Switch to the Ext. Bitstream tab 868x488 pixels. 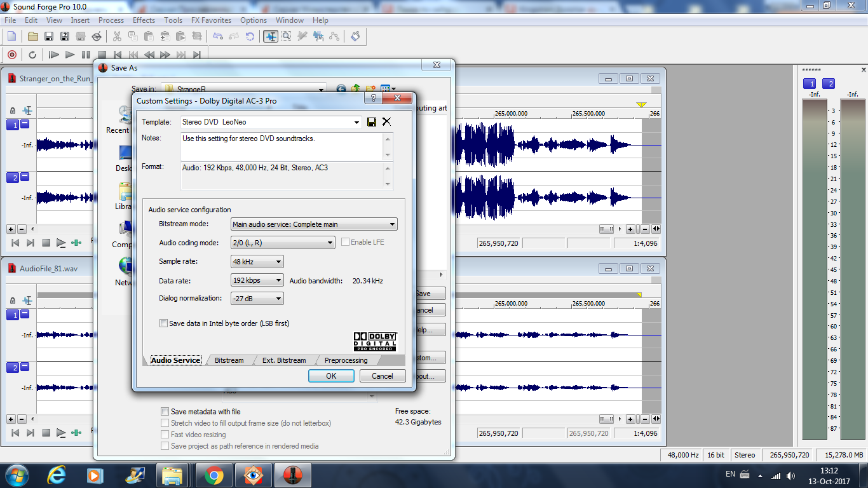[284, 360]
